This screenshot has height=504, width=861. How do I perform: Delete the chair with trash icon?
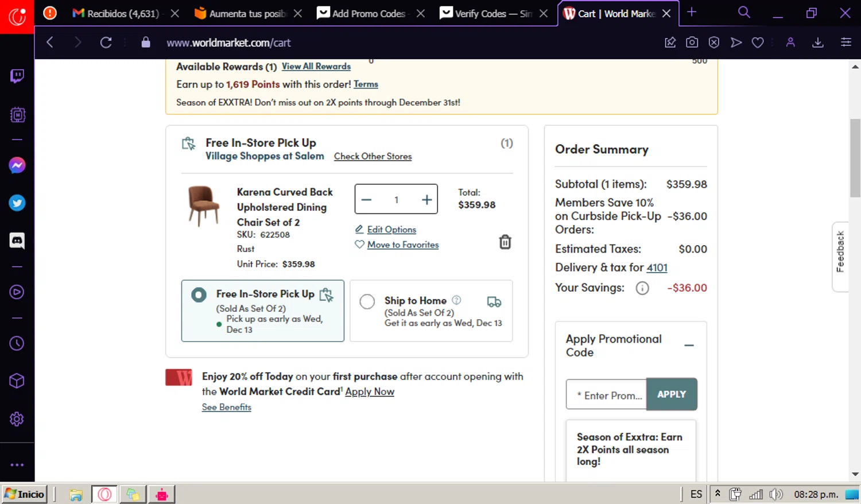(505, 242)
